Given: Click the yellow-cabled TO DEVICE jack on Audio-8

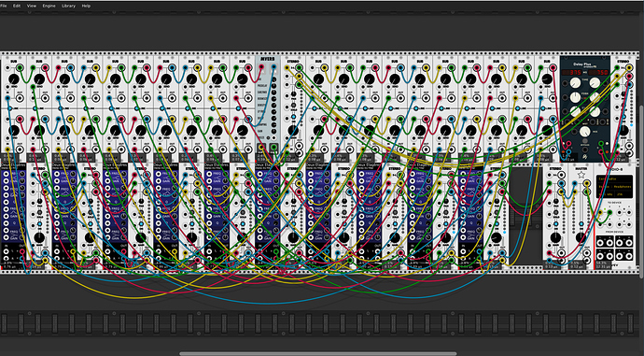Looking at the screenshot, I should (600, 212).
